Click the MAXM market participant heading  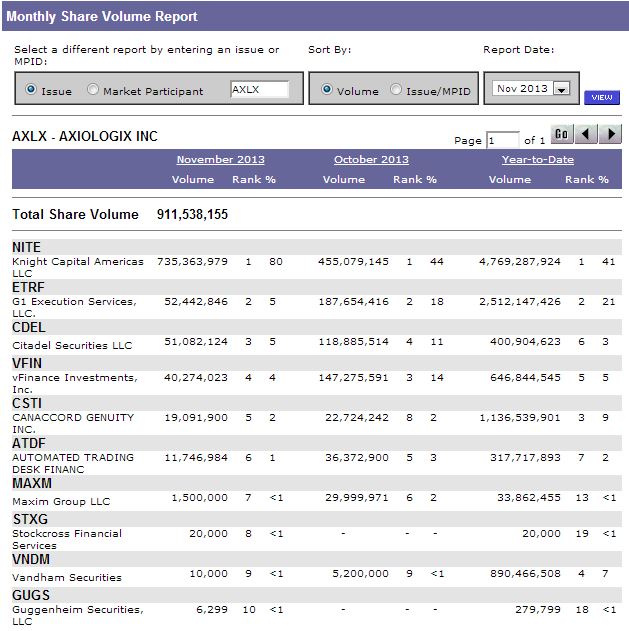(x=32, y=483)
